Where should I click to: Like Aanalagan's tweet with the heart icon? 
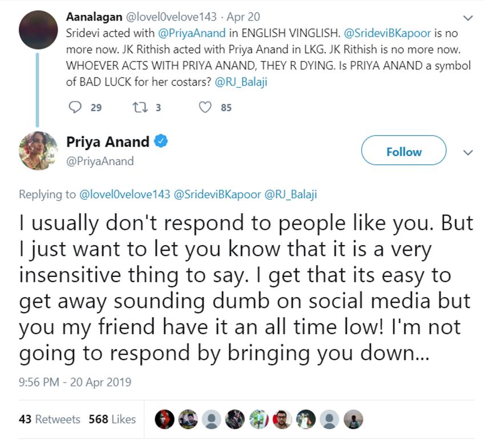205,107
